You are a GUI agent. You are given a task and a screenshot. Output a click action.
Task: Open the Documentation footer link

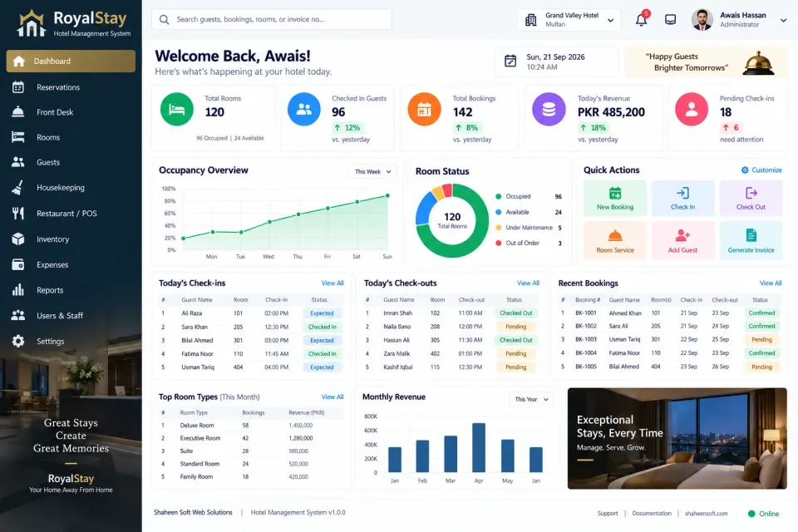(x=652, y=513)
